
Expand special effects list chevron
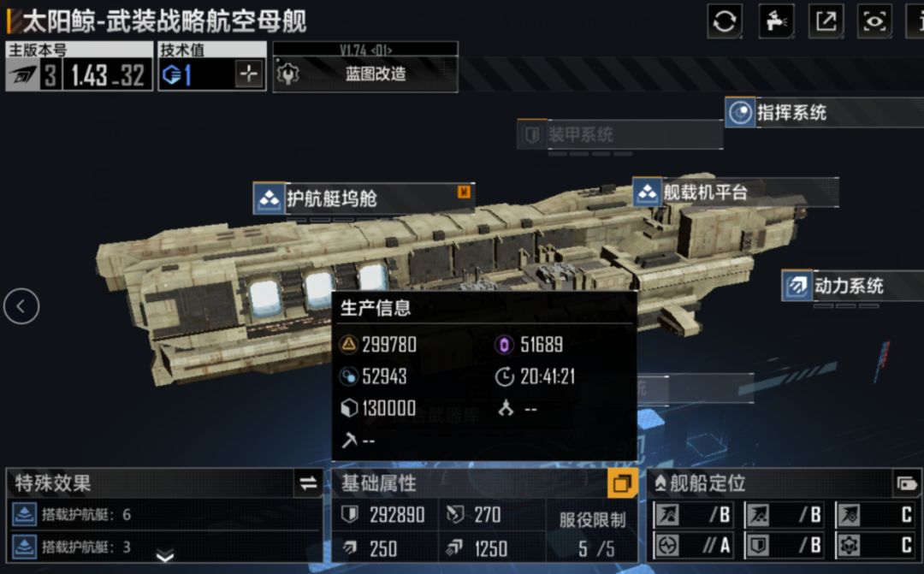165,555
